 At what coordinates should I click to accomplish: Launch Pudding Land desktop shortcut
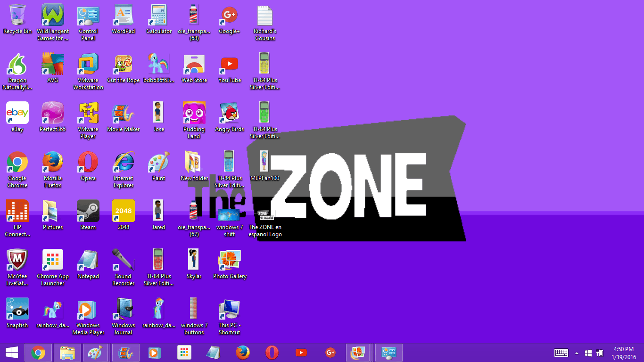194,121
